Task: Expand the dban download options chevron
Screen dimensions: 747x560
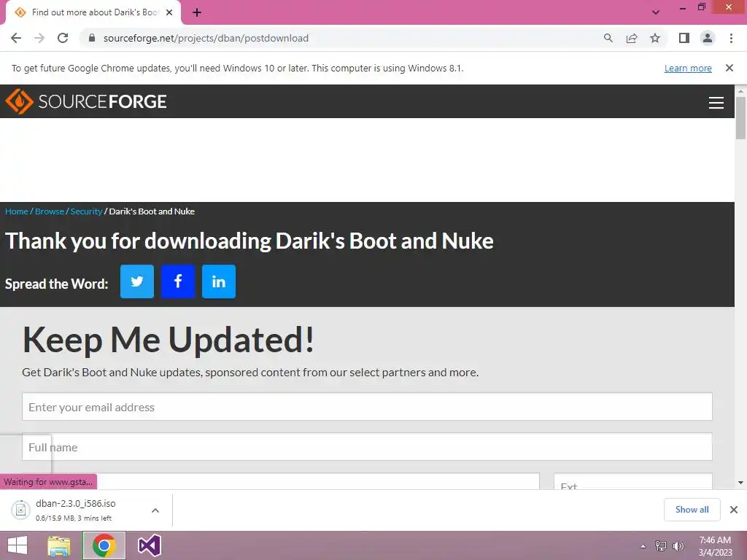Action: point(155,510)
